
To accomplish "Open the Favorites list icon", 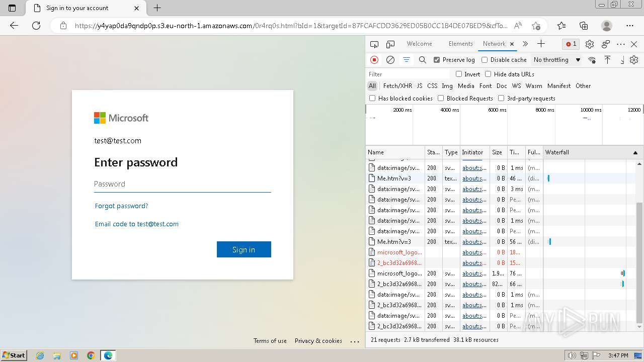I will (561, 26).
